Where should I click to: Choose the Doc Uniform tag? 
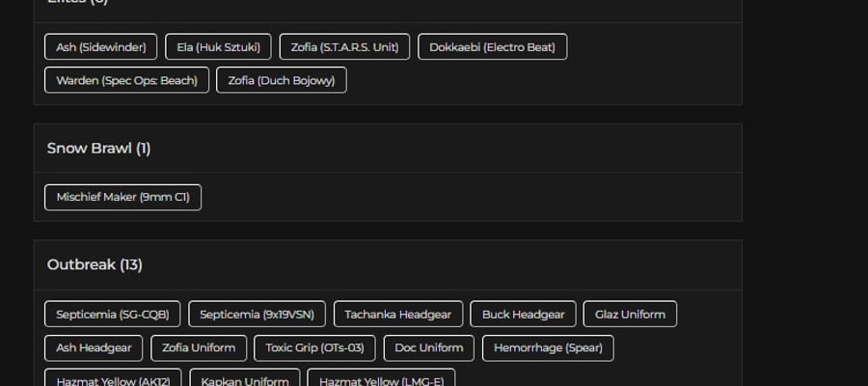pyautogui.click(x=428, y=348)
